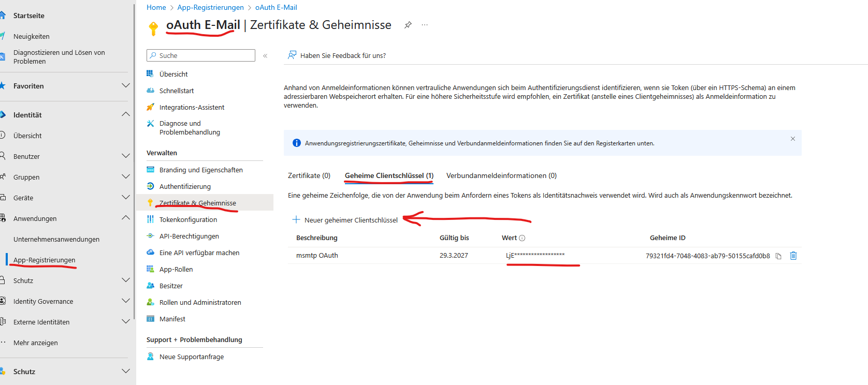868x385 pixels.
Task: Click info icon beside Wert column
Action: [x=522, y=238]
